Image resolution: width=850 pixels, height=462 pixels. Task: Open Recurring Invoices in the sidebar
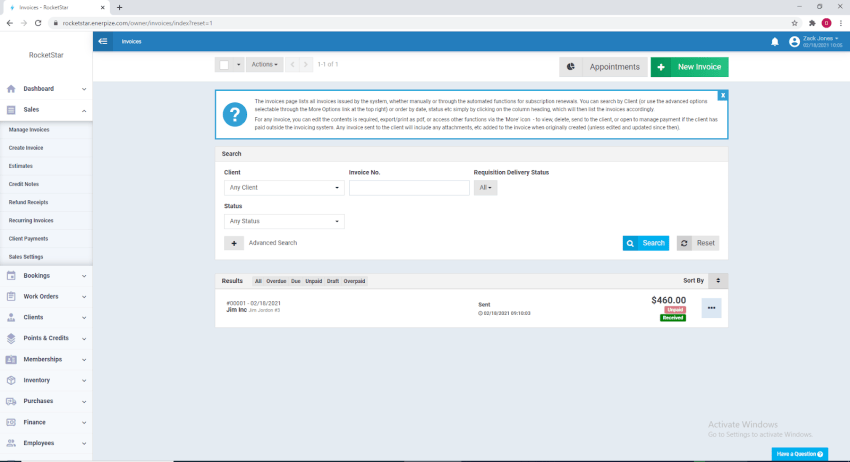click(x=31, y=221)
